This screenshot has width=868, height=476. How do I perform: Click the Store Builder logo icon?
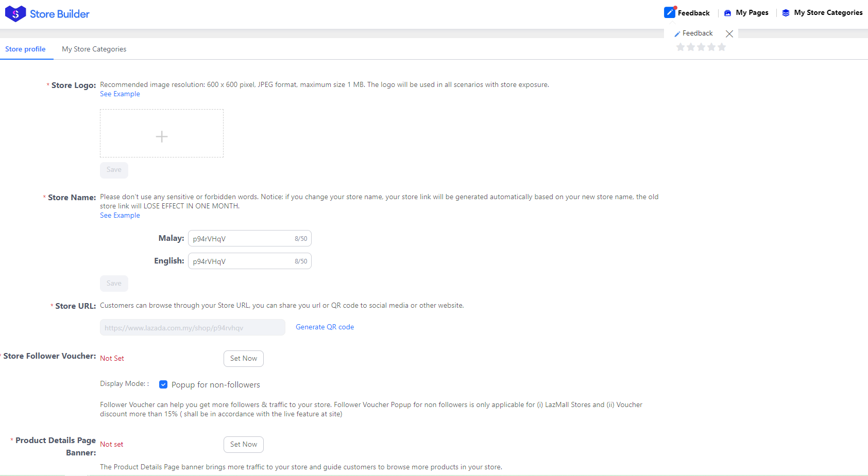[15, 13]
